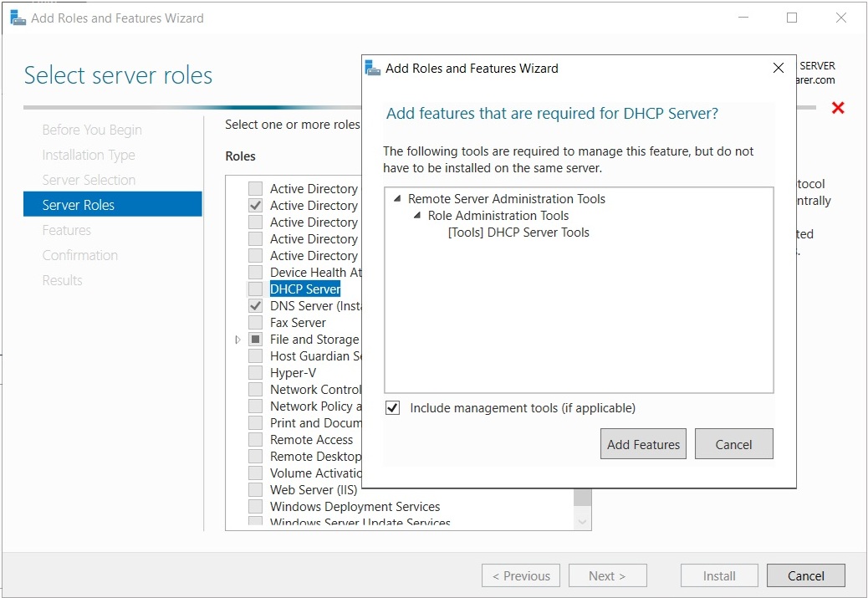This screenshot has width=868, height=598.
Task: Expand File and Storage Services role
Action: 238,340
